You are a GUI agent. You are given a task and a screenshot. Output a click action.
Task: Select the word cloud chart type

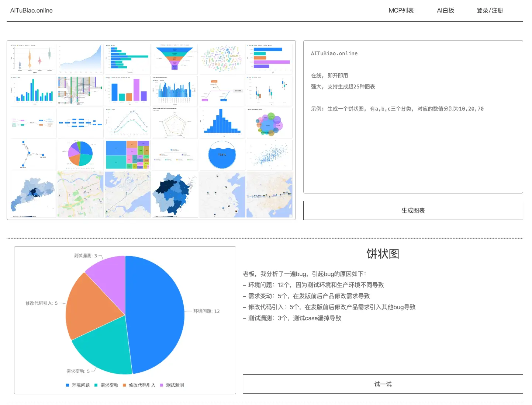(x=222, y=58)
